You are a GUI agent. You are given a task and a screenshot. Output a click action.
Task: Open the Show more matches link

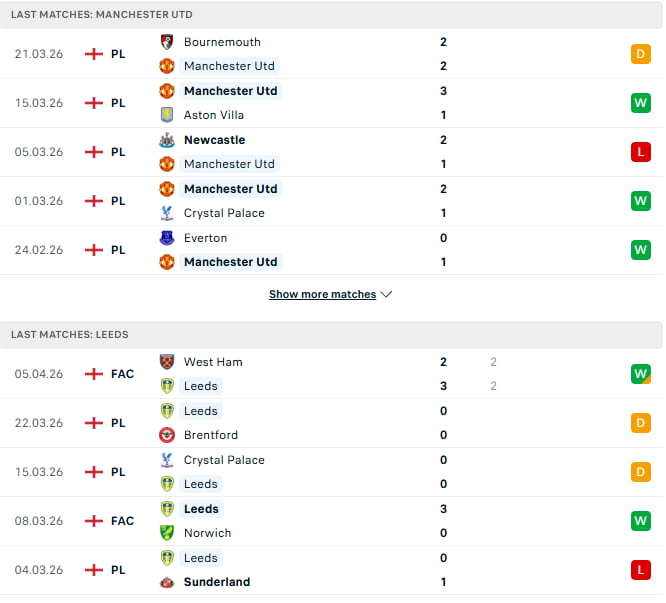click(322, 295)
